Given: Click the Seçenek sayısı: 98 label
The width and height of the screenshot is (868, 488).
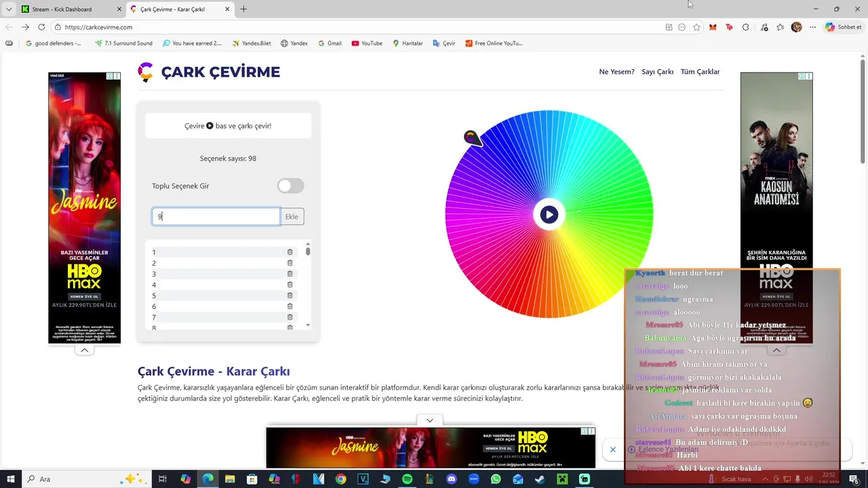Looking at the screenshot, I should point(228,159).
